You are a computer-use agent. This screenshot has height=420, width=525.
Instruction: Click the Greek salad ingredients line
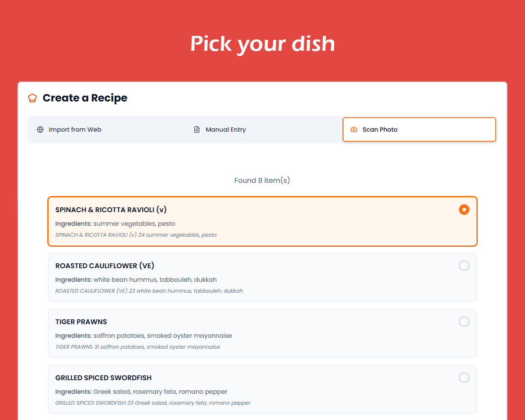pos(141,392)
